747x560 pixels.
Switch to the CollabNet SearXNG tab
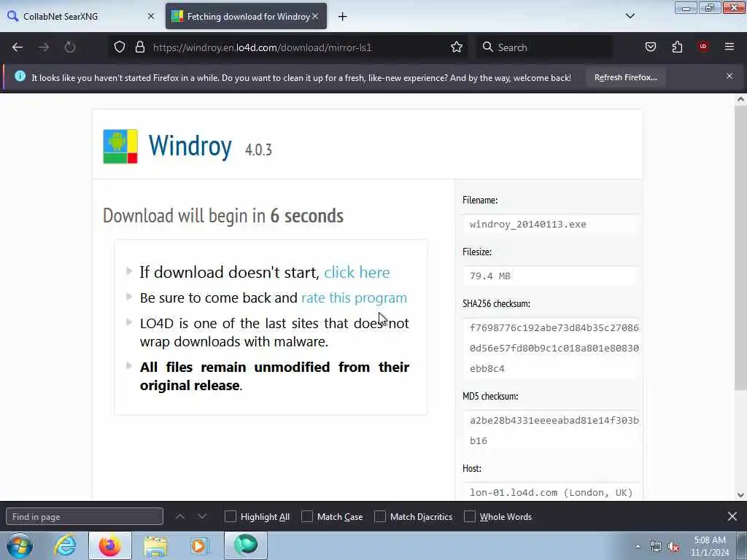tap(81, 16)
